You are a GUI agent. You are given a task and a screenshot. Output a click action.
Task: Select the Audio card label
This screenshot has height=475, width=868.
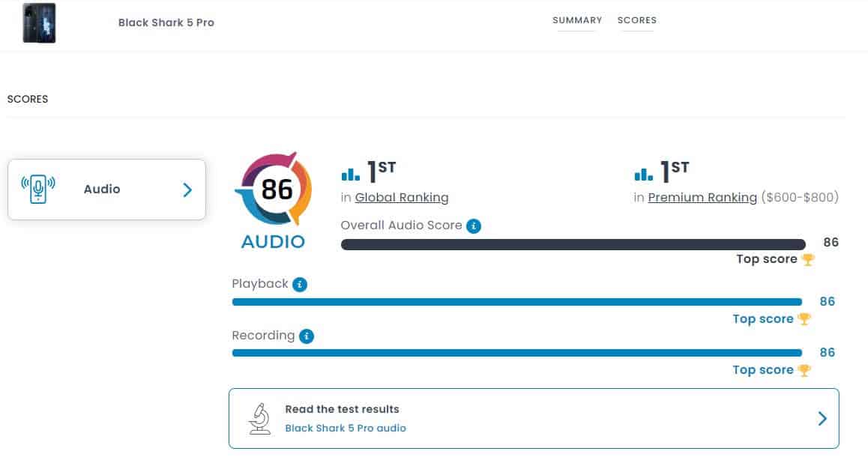(x=102, y=190)
